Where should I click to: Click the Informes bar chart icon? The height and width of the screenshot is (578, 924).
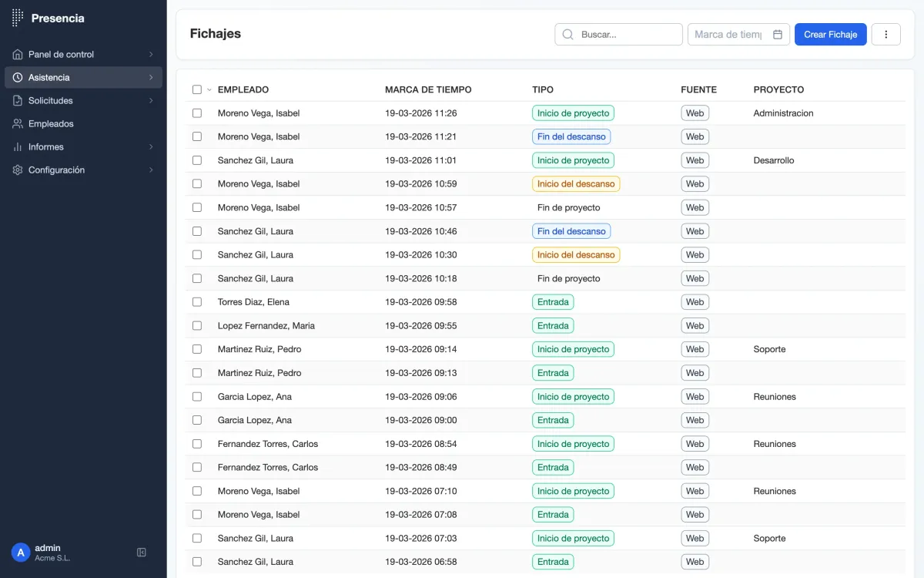(18, 147)
